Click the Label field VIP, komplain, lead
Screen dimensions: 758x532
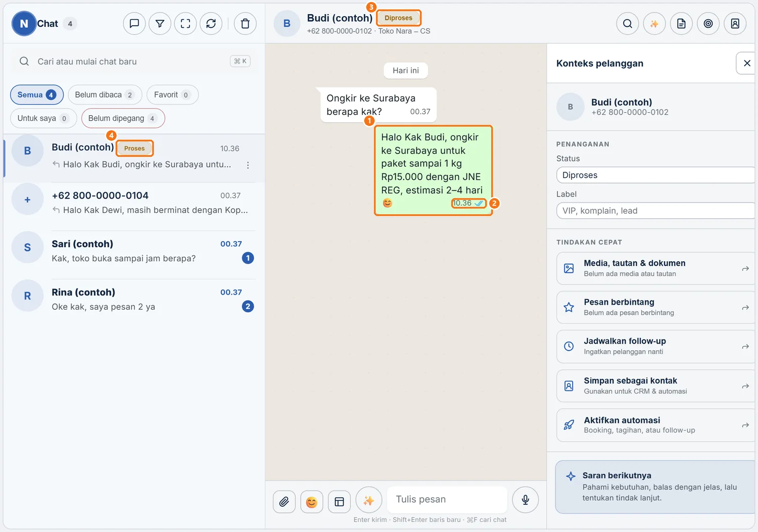656,211
